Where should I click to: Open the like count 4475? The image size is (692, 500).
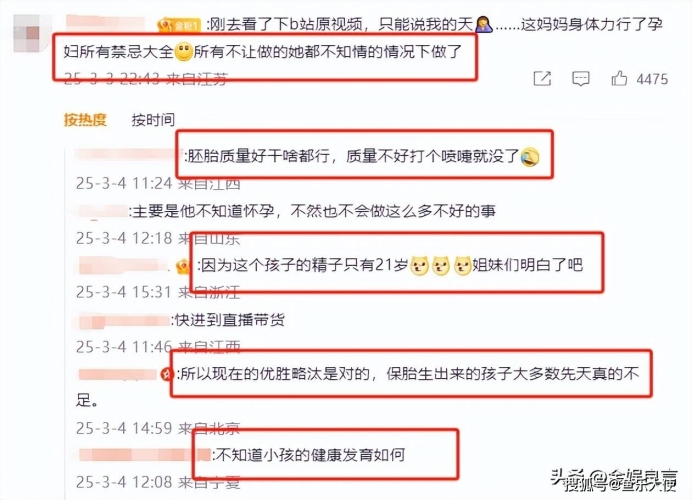tap(652, 79)
